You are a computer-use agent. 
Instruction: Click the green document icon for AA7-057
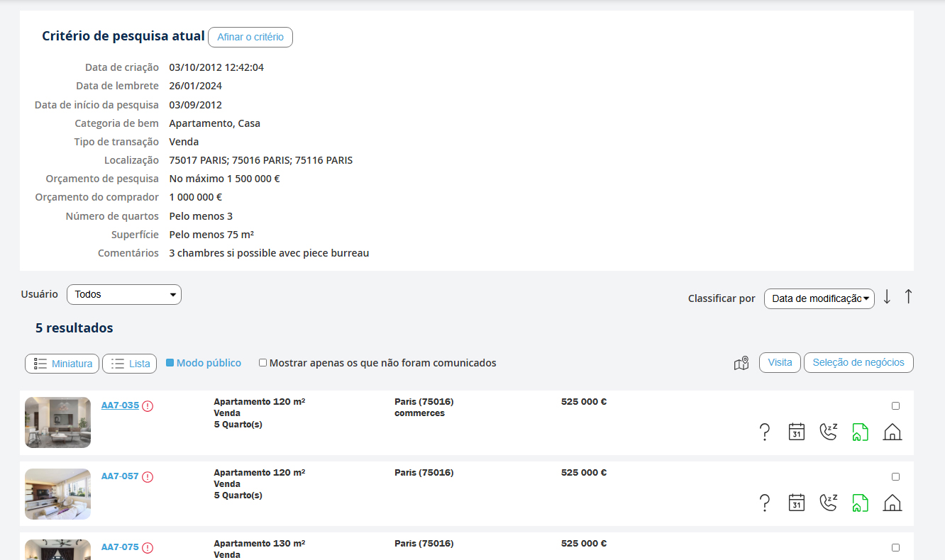click(860, 503)
